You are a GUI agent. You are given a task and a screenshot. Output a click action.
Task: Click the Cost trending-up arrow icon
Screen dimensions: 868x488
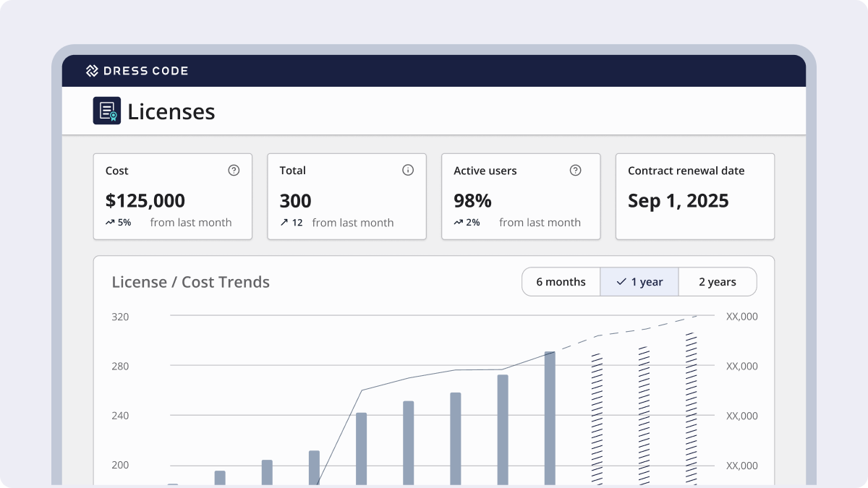[x=110, y=223]
